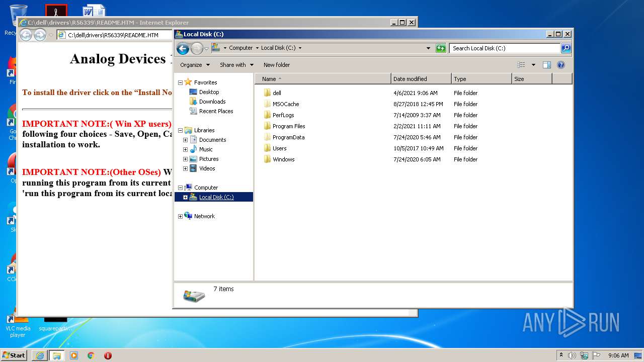Viewport: 644px width, 362px height.
Task: Go forward in Internet Explorer window
Action: [40, 35]
